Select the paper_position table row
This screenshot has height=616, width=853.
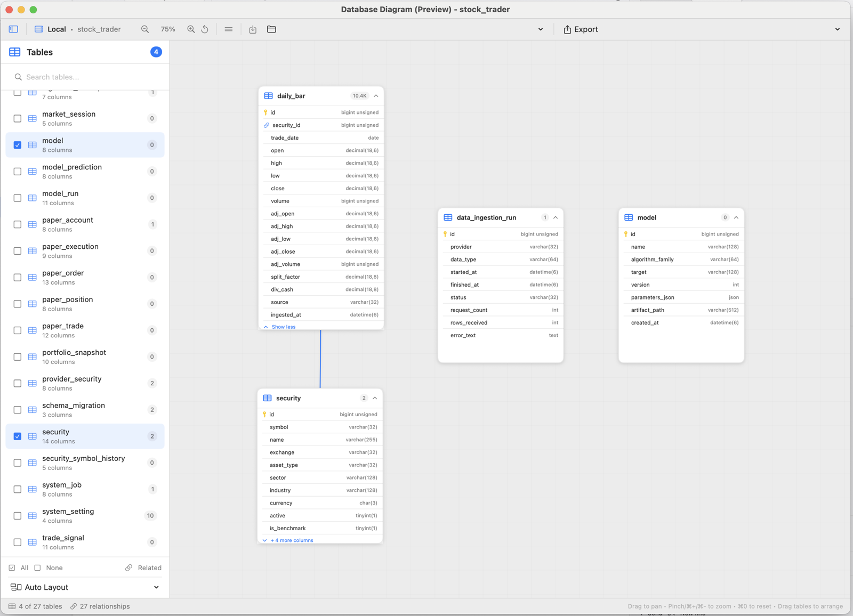(85, 304)
